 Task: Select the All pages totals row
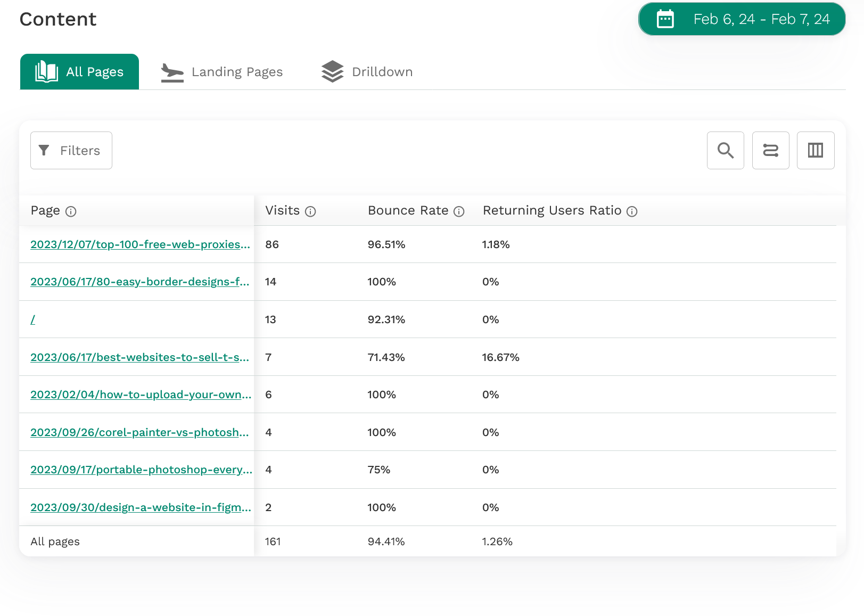tap(55, 541)
